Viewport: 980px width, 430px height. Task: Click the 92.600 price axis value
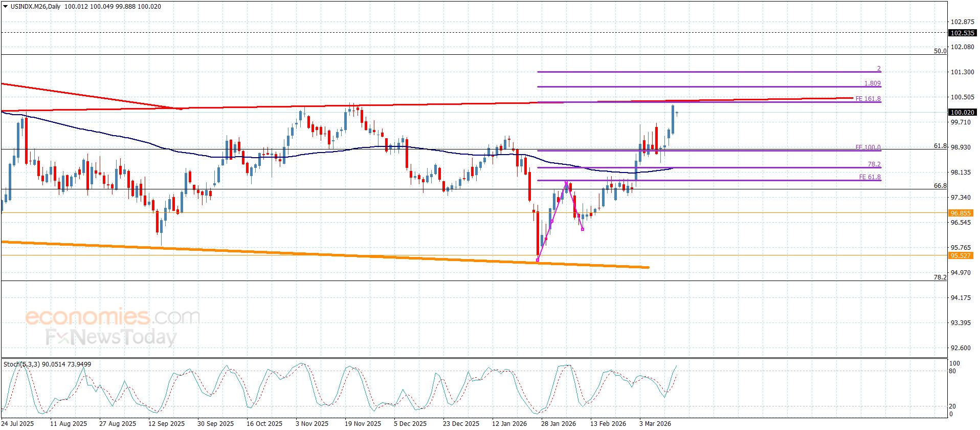(961, 348)
